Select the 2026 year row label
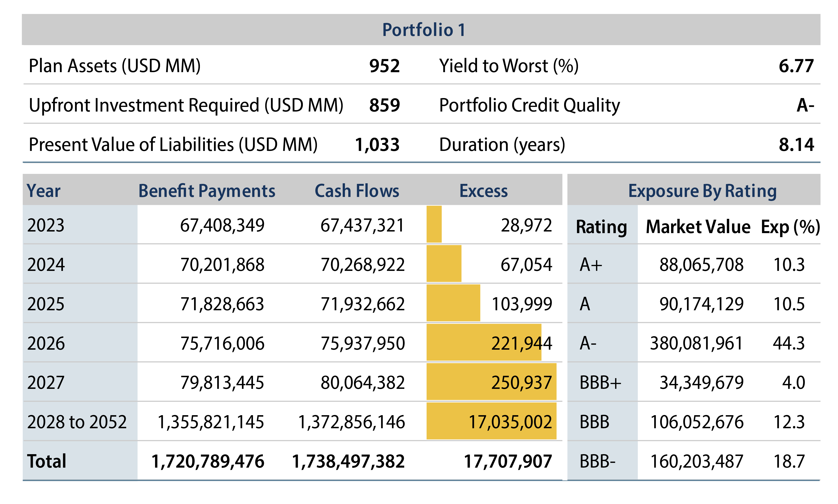838x504 pixels. click(x=46, y=343)
